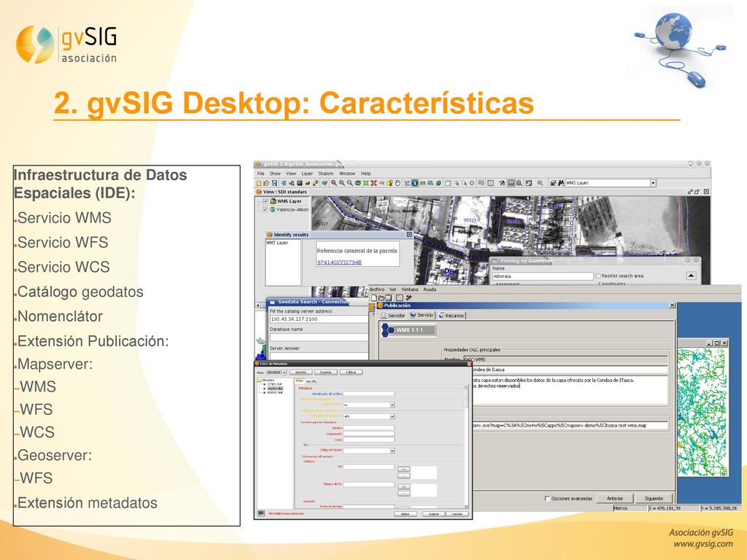The image size is (747, 560).
Task: Open the view selector dropdown in Metadata Editor
Action: tap(284, 373)
